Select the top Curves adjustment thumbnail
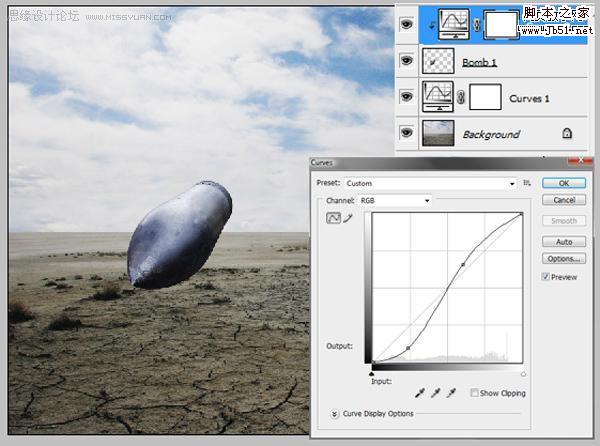The image size is (600, 446). click(454, 24)
